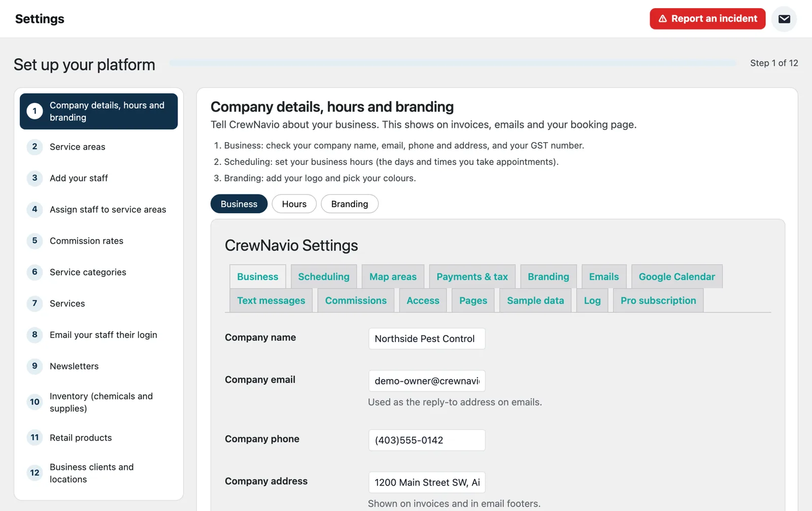Select step 4 Assign staff to service areas
812x511 pixels.
tap(98, 210)
